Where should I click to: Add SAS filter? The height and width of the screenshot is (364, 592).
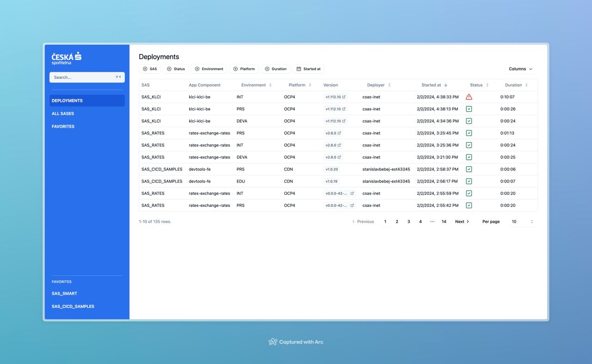[x=150, y=69]
